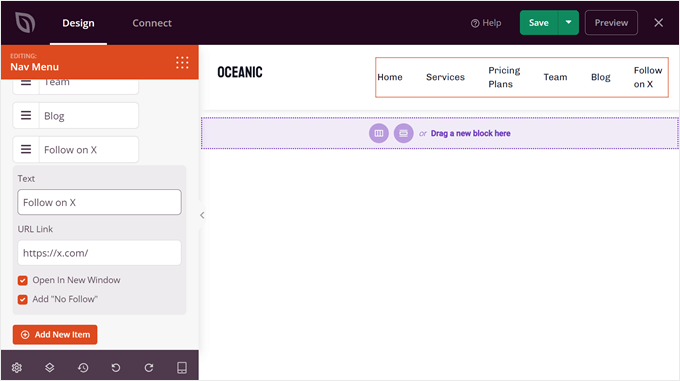Image resolution: width=680 pixels, height=381 pixels.
Task: Open global settings gear icon
Action: click(17, 368)
